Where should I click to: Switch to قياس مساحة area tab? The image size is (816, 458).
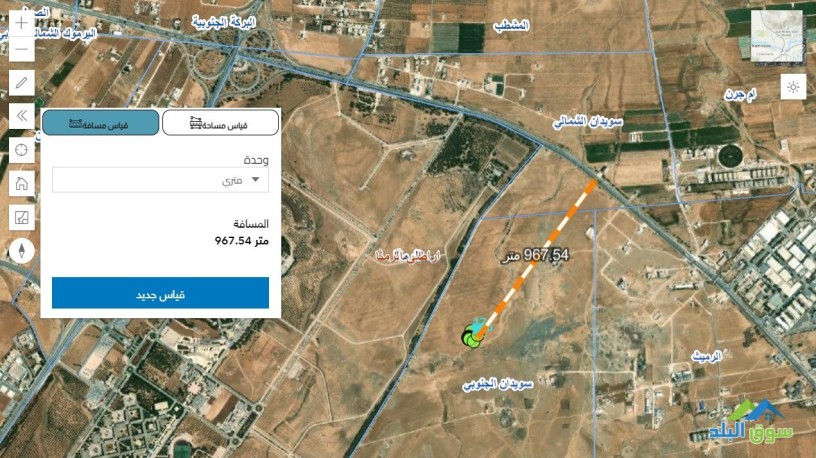220,123
